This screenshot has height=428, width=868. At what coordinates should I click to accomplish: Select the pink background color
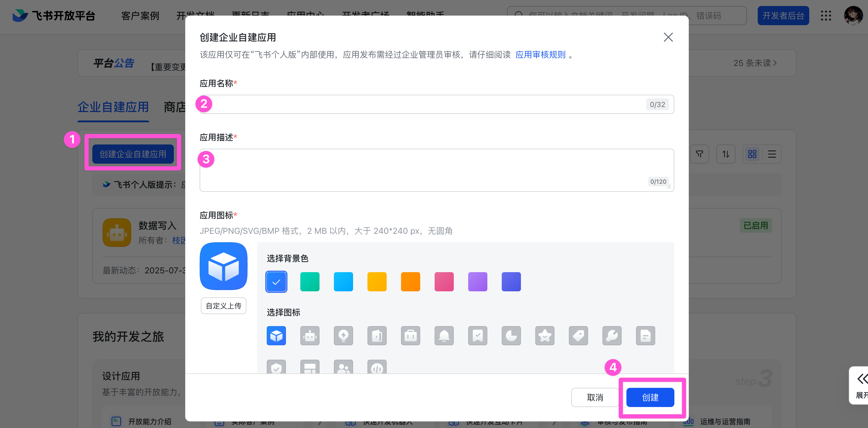[444, 281]
